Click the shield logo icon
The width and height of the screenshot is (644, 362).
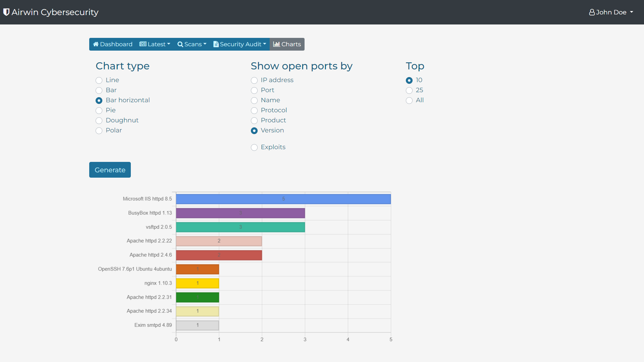pos(6,12)
